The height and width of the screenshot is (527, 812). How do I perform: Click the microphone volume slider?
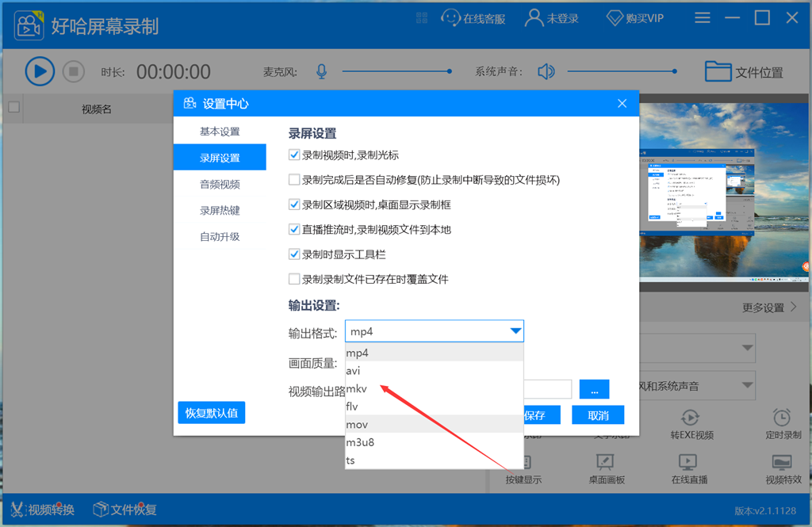[396, 71]
